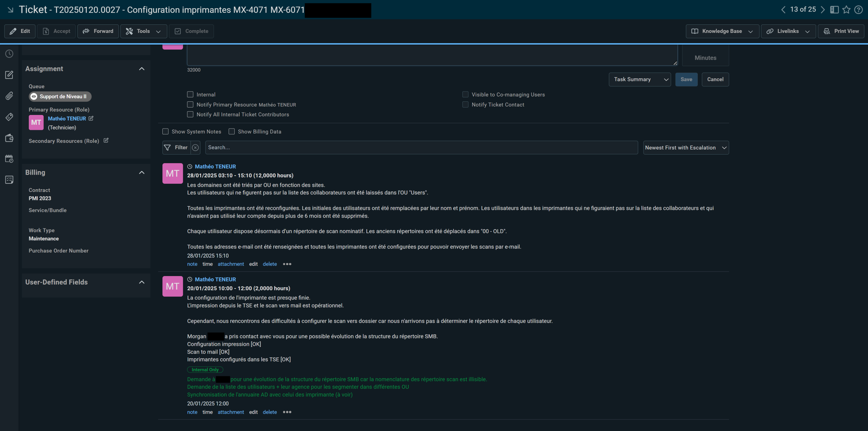
Task: Click MT avatar of the 20/01/2025 time entry
Action: [173, 286]
